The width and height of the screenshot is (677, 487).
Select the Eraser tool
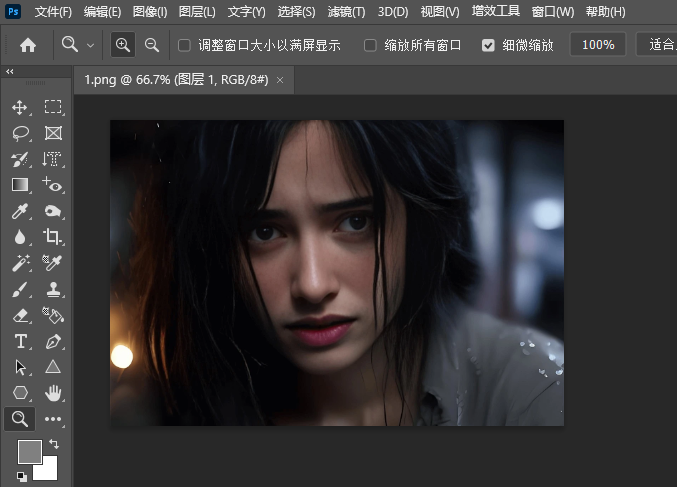(20, 316)
